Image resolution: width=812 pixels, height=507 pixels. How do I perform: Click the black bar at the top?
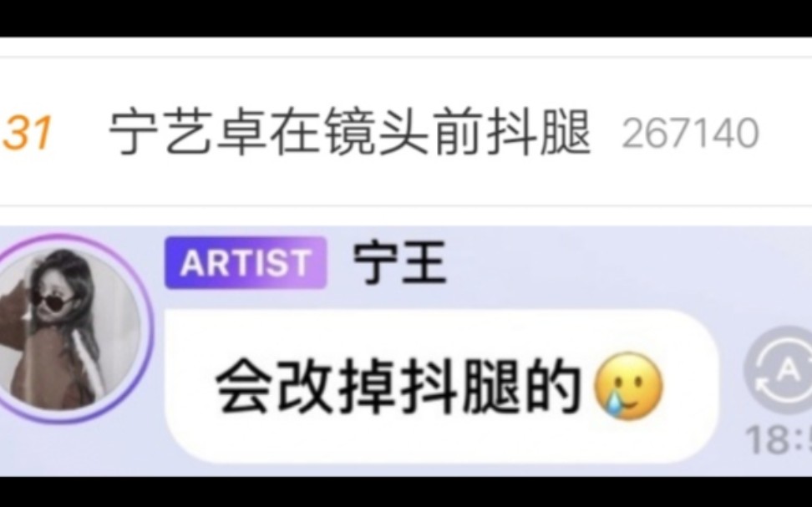[x=406, y=18]
